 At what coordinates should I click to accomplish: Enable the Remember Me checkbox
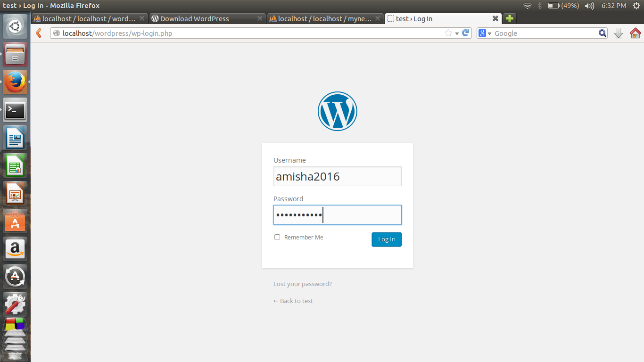coord(277,237)
